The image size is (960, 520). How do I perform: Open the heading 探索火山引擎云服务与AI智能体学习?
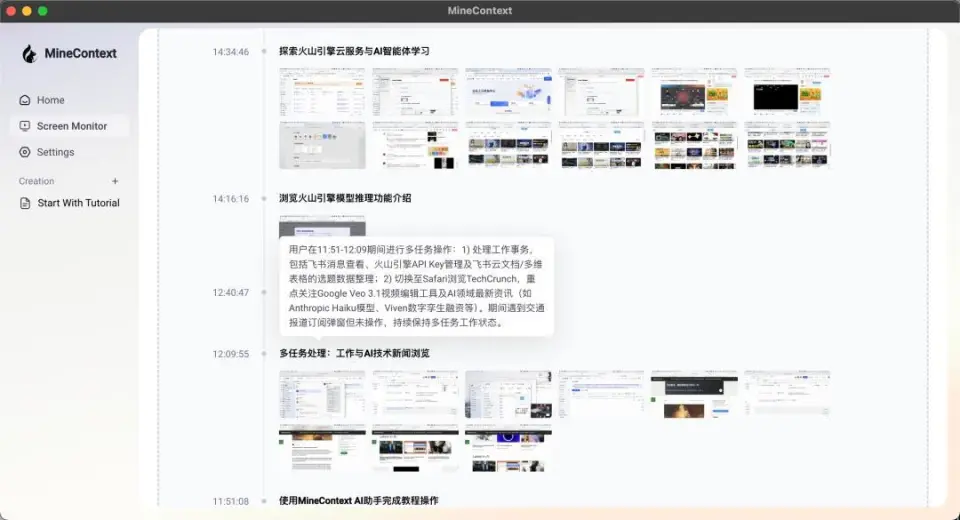click(x=354, y=51)
